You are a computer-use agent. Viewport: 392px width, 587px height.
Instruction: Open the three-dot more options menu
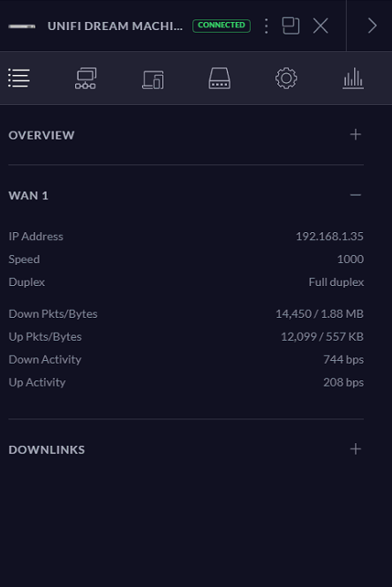[267, 26]
